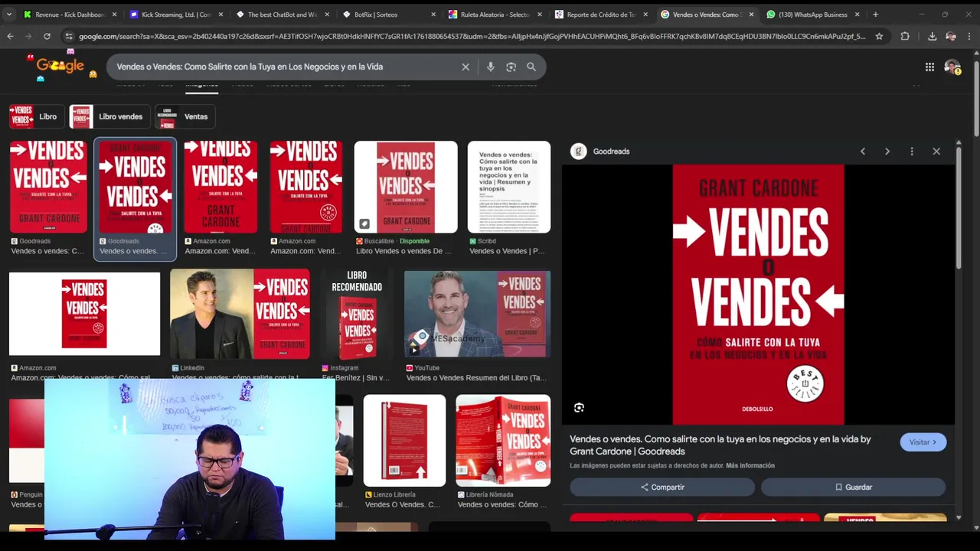Viewport: 980px width, 551px height.
Task: Submit search with the magnifier icon
Action: coord(531,67)
